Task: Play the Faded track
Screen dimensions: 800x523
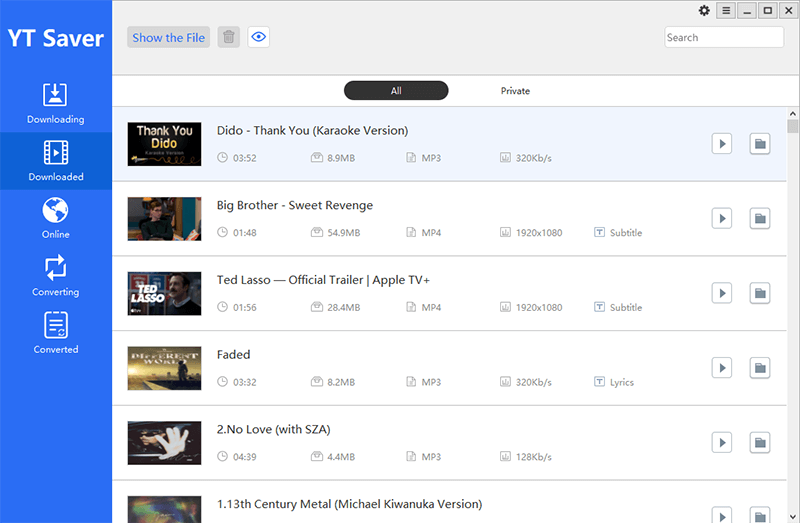Action: pyautogui.click(x=722, y=368)
